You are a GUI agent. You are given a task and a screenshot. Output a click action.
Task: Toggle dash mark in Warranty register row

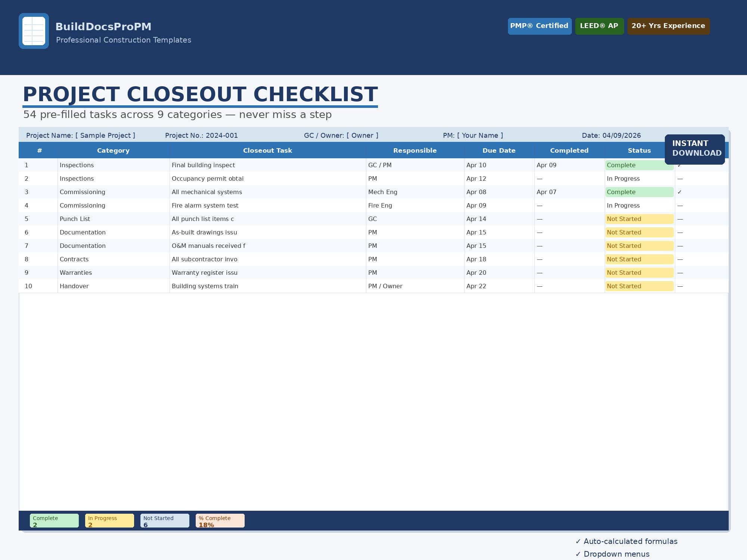point(680,273)
